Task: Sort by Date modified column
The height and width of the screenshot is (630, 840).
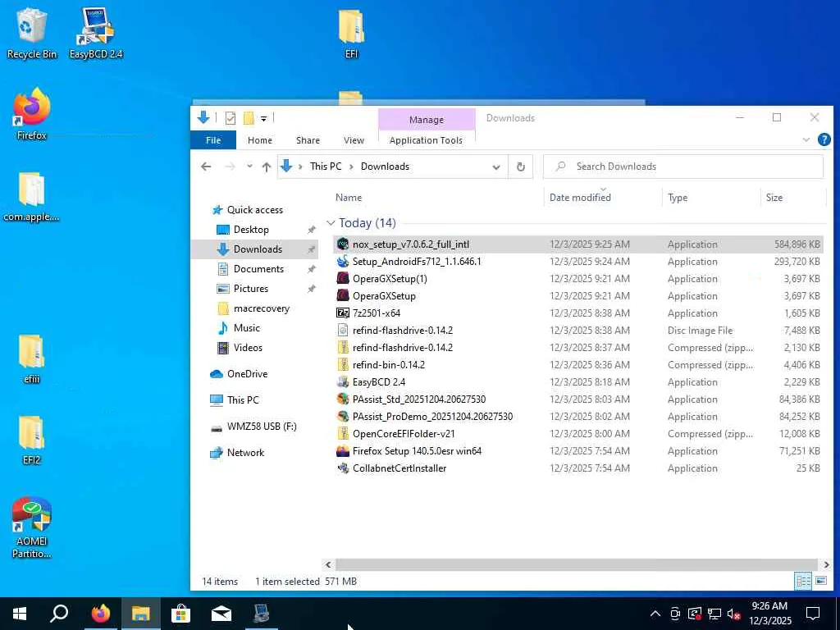Action: pos(580,197)
